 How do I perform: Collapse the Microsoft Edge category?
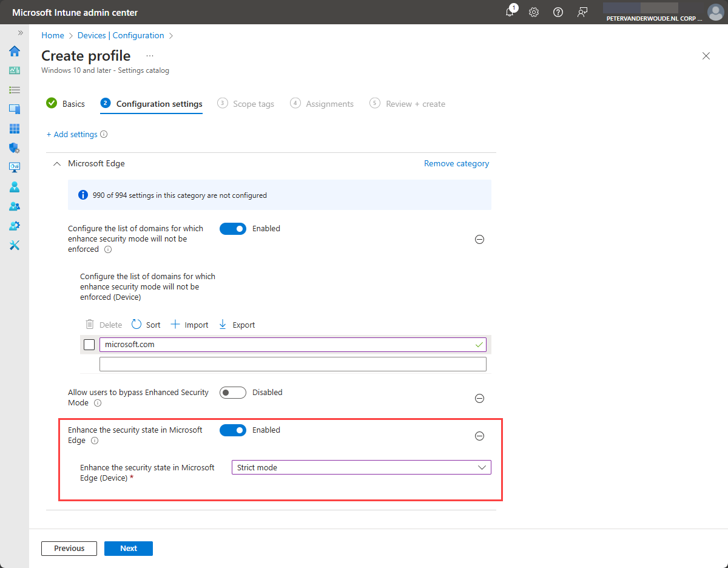[x=57, y=164]
